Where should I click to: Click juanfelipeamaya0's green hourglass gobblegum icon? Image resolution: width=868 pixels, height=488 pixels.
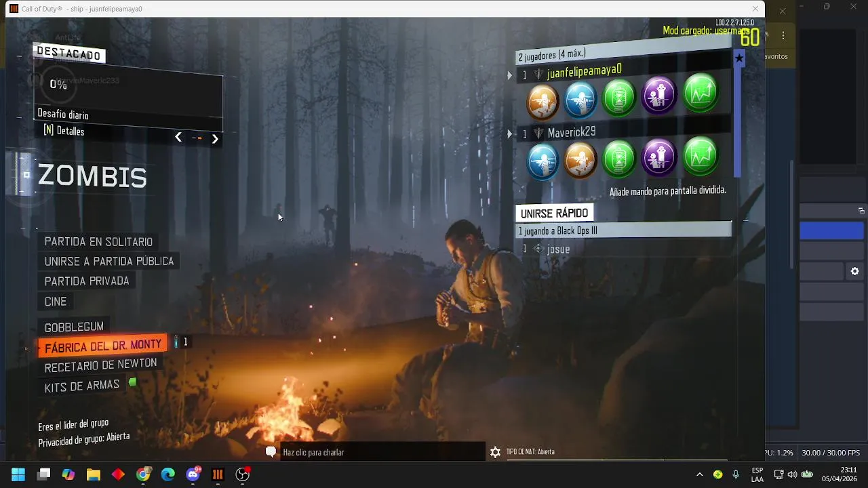click(619, 97)
